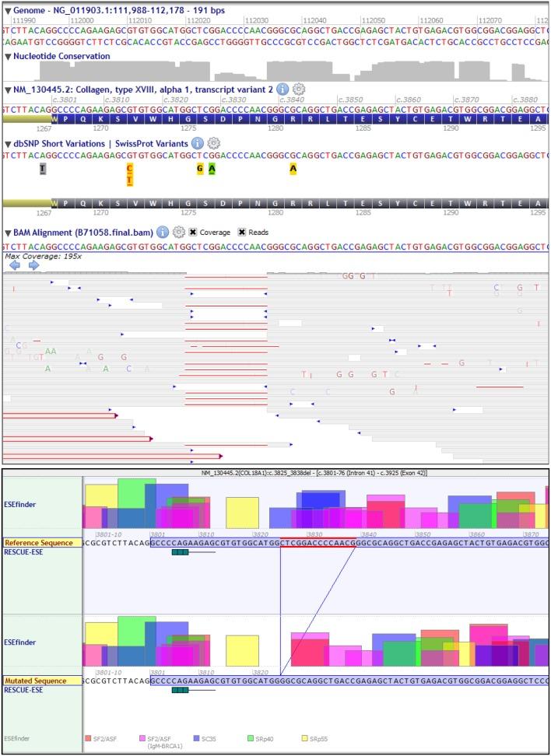Screen dimensions: 551x756
Task: Click the dbSNP Short Variations | SwissProt Variants title
Action: (x=100, y=144)
